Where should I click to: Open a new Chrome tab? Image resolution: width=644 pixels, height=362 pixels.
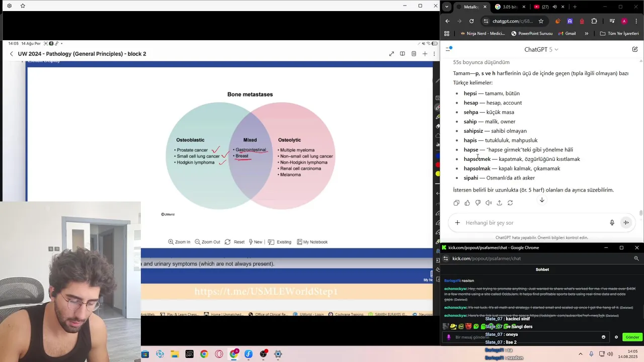(x=575, y=7)
